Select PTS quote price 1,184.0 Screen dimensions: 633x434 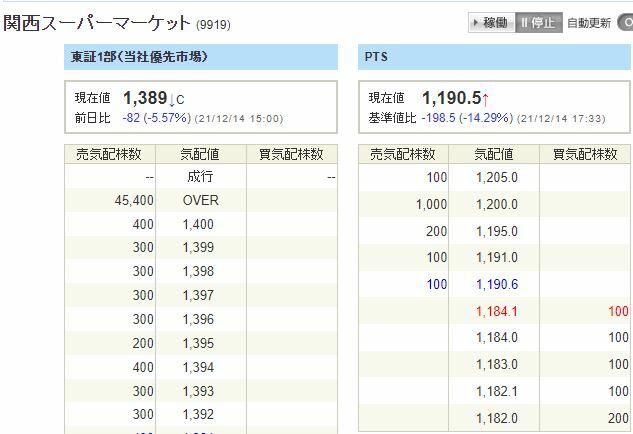tap(497, 337)
